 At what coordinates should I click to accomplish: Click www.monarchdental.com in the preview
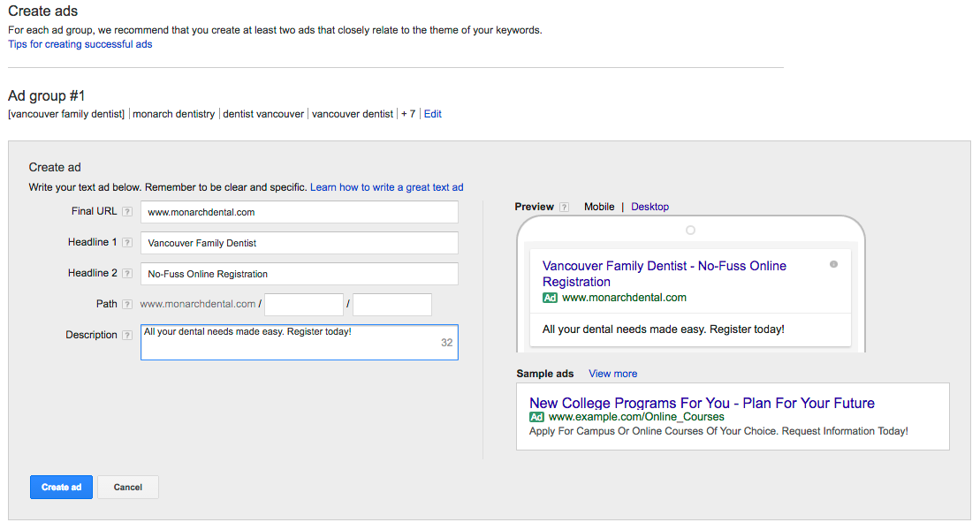624,298
